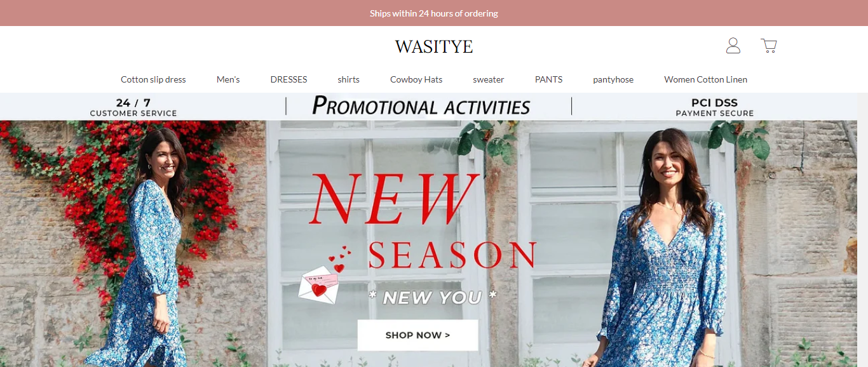Click the 24/7 Customer Service badge
868x367 pixels.
133,107
